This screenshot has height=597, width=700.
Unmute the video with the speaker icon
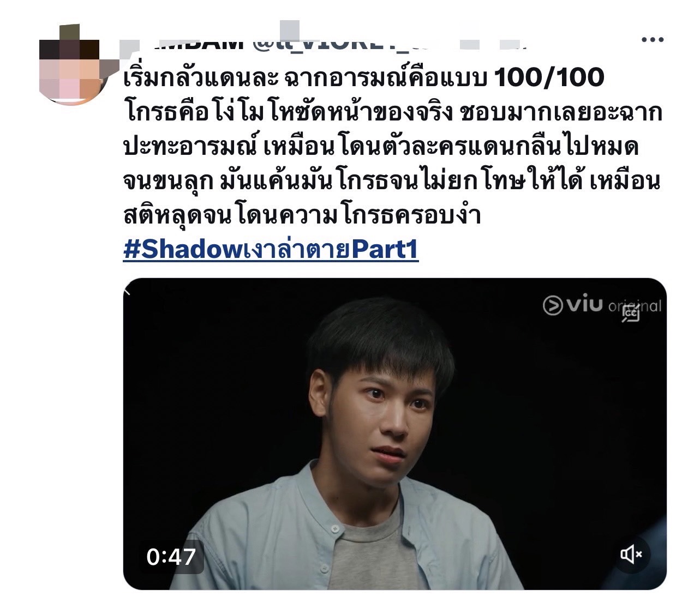631,555
